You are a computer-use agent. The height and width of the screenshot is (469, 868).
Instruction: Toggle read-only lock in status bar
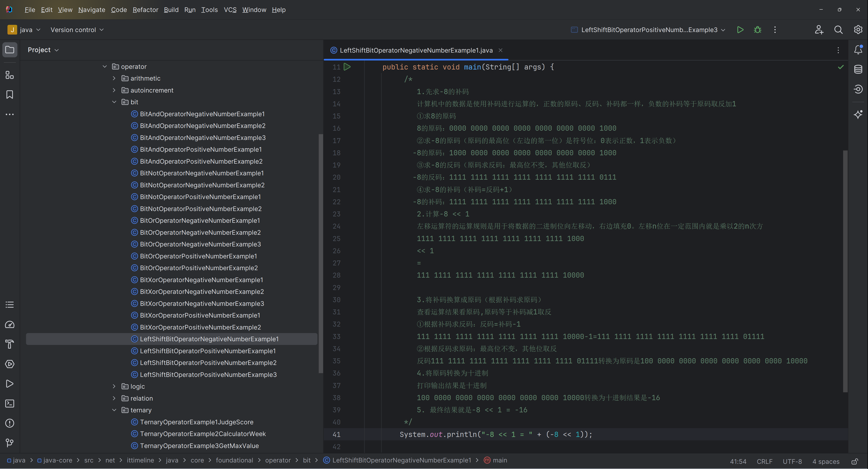coord(854,461)
